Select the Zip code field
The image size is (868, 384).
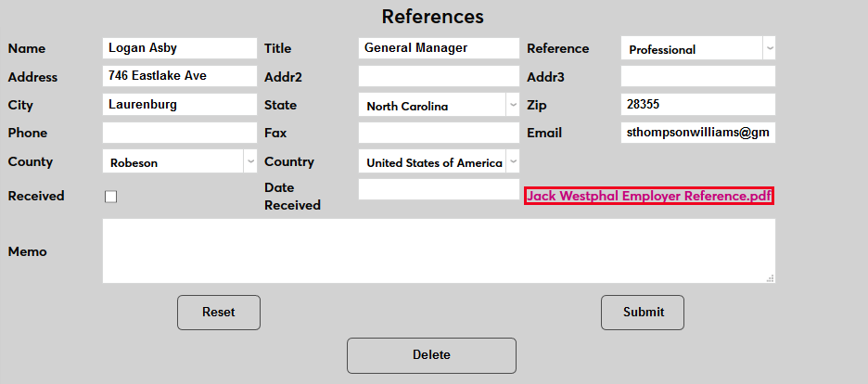(x=697, y=105)
